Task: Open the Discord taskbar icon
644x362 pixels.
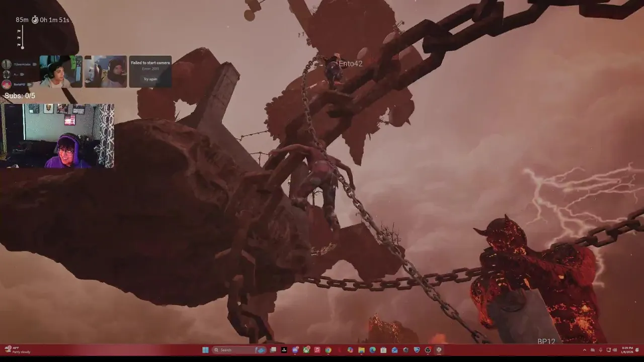Action: [x=295, y=350]
